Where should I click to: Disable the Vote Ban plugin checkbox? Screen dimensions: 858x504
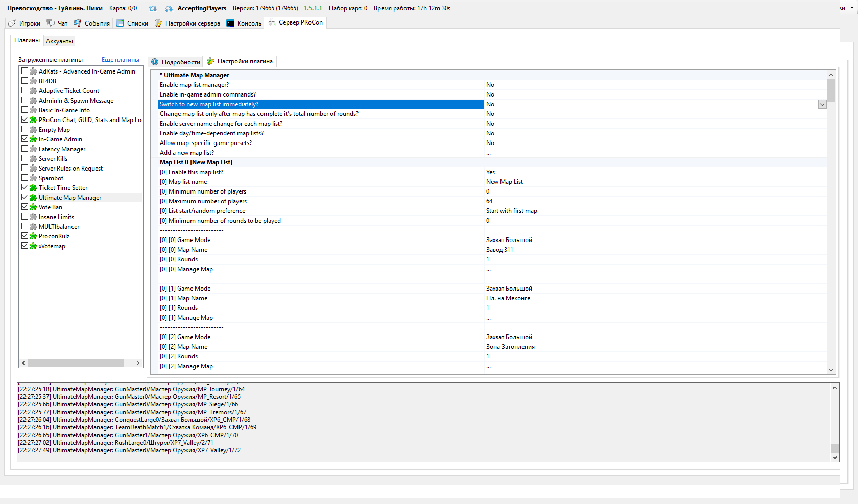[25, 207]
